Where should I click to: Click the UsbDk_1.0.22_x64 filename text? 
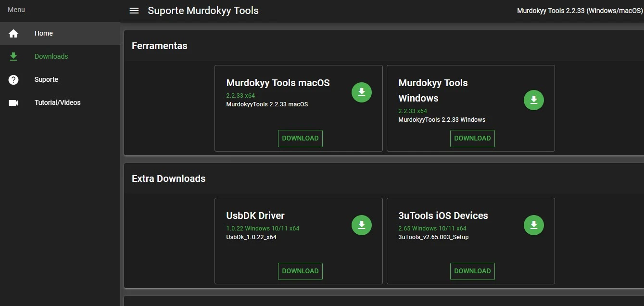point(251,237)
